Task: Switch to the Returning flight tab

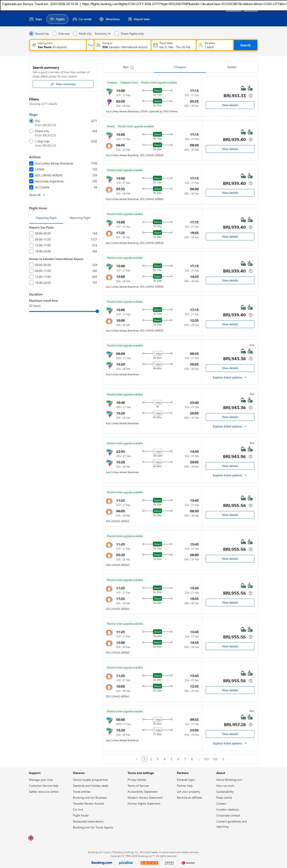Action: click(x=80, y=218)
